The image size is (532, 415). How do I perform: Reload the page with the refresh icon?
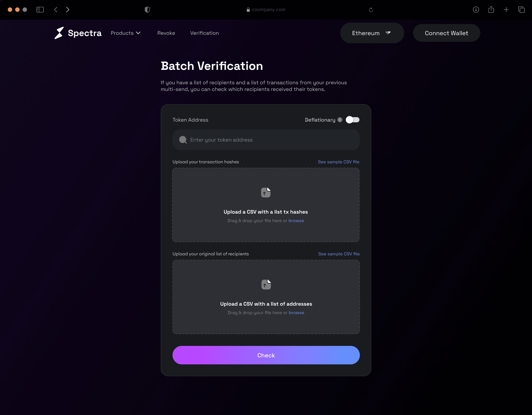coord(371,9)
